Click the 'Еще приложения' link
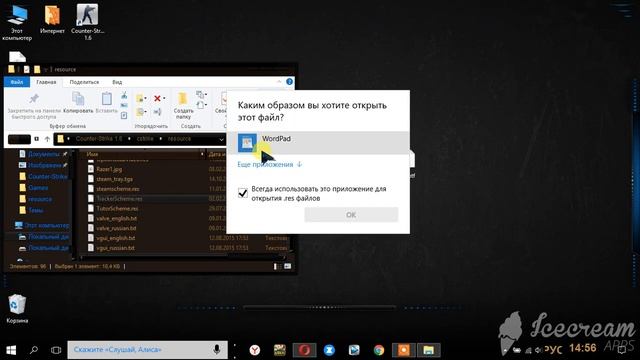This screenshot has width=640, height=360. point(270,164)
